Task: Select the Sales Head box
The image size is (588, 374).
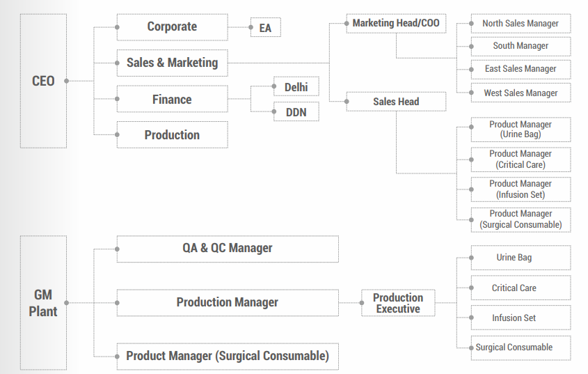Action: point(396,102)
